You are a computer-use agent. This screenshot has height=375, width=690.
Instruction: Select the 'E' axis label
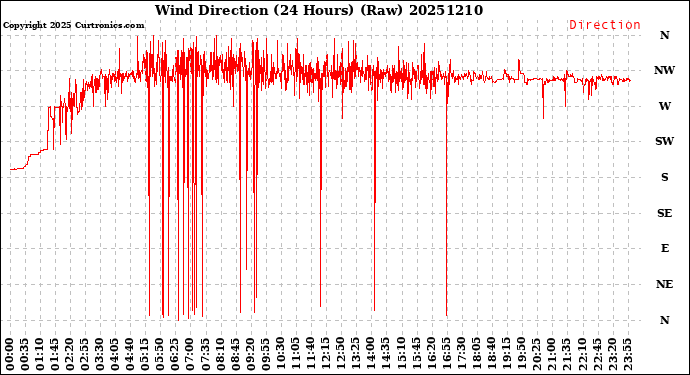[665, 248]
